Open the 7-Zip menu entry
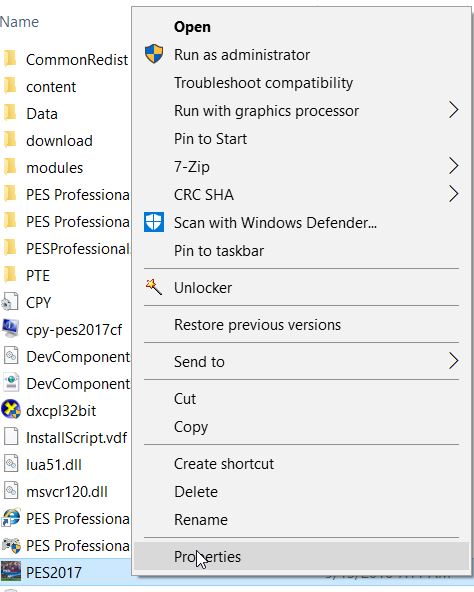The width and height of the screenshot is (474, 592). 301,166
